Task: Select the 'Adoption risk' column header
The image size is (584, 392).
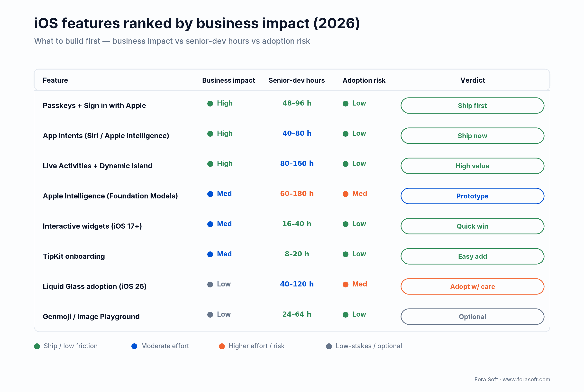Action: pos(364,80)
